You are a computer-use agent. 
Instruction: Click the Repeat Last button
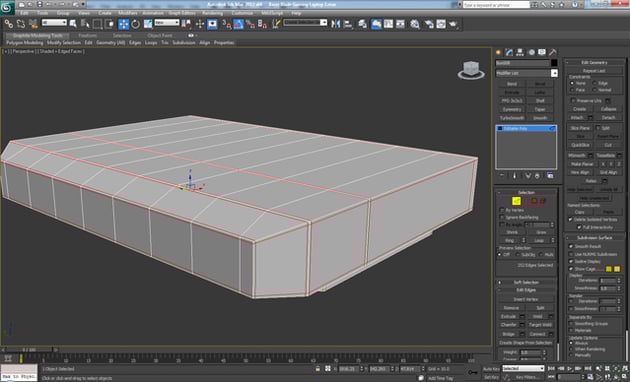594,71
